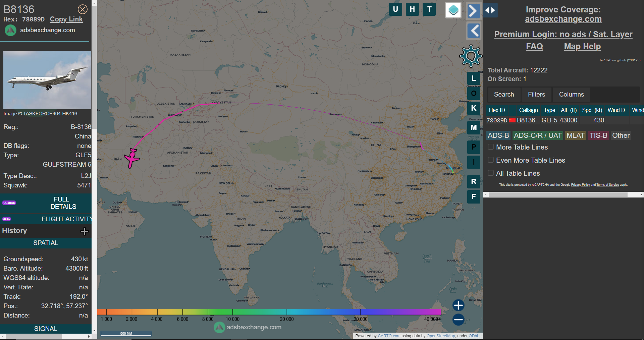
Task: Open the map layer selector icon
Action: pyautogui.click(x=453, y=10)
